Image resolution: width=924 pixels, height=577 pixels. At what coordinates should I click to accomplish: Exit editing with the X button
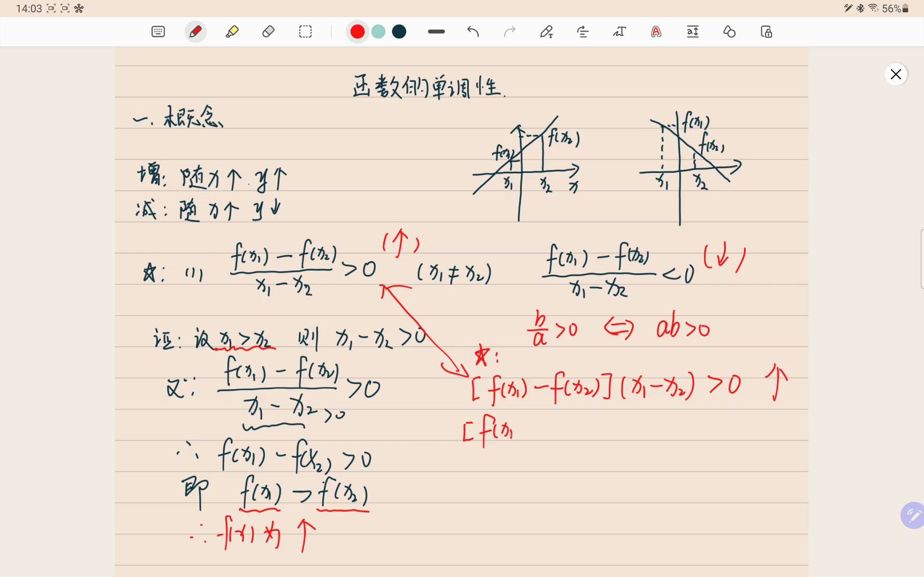(896, 74)
